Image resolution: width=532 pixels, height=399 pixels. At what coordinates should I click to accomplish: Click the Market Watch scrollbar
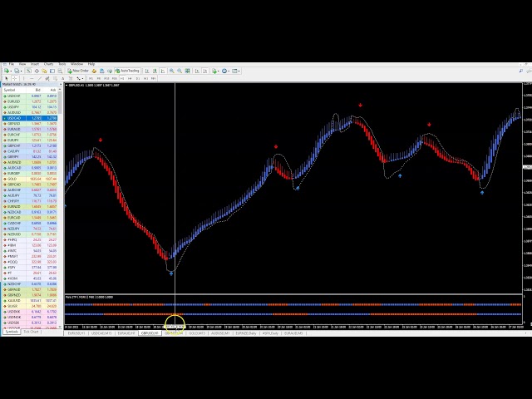[60, 208]
